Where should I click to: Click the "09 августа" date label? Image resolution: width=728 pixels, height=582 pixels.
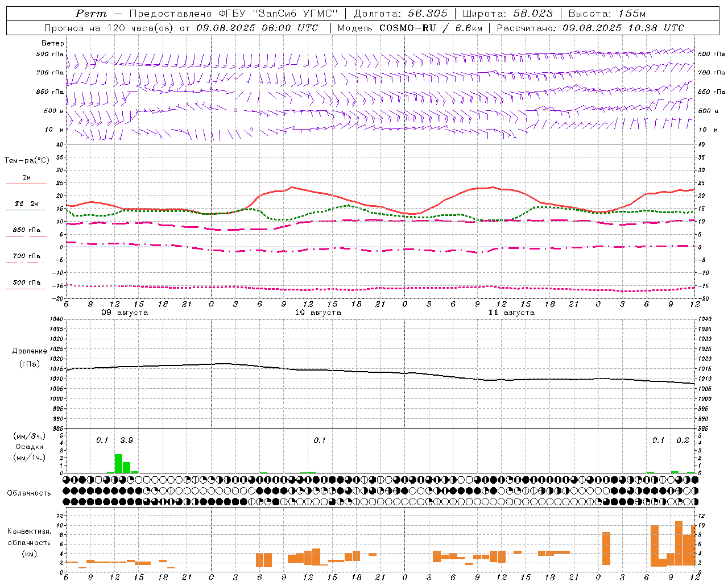click(125, 313)
